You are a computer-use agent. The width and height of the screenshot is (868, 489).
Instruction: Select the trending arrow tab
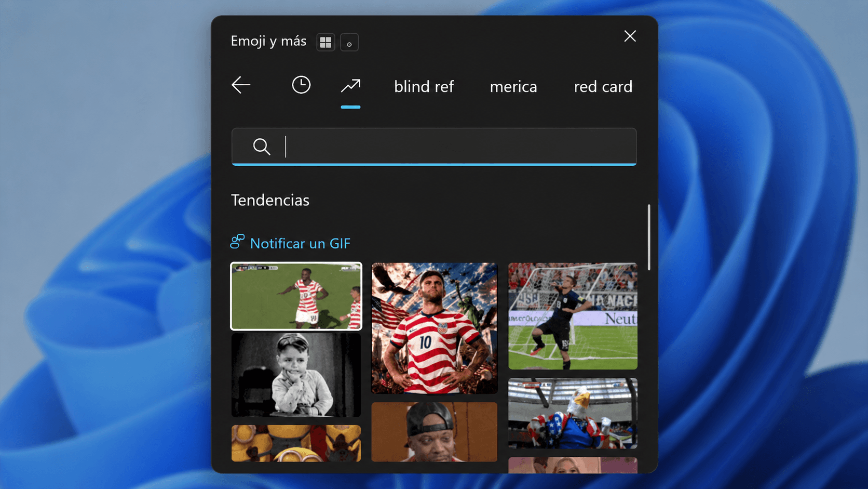(x=350, y=86)
